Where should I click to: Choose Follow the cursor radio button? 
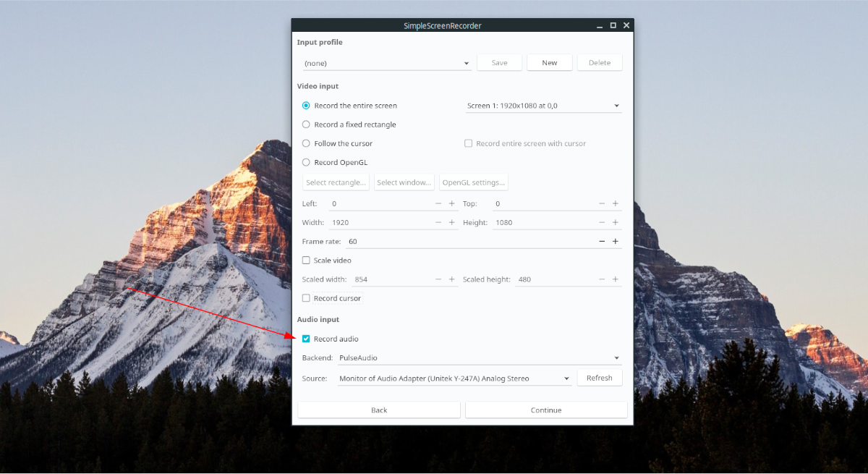coord(337,143)
